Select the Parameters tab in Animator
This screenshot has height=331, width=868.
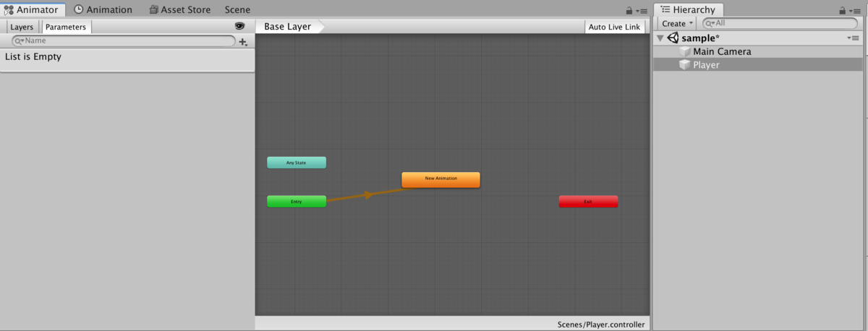[x=66, y=27]
